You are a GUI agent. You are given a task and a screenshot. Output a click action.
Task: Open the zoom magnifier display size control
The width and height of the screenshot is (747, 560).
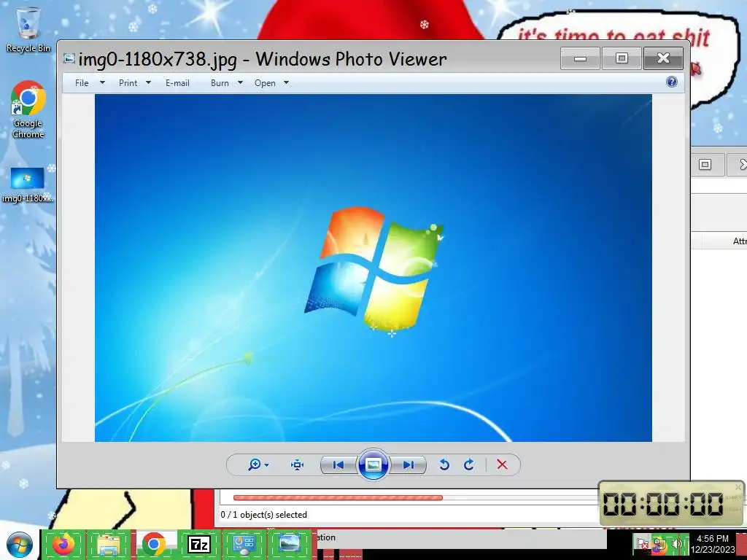(x=255, y=464)
